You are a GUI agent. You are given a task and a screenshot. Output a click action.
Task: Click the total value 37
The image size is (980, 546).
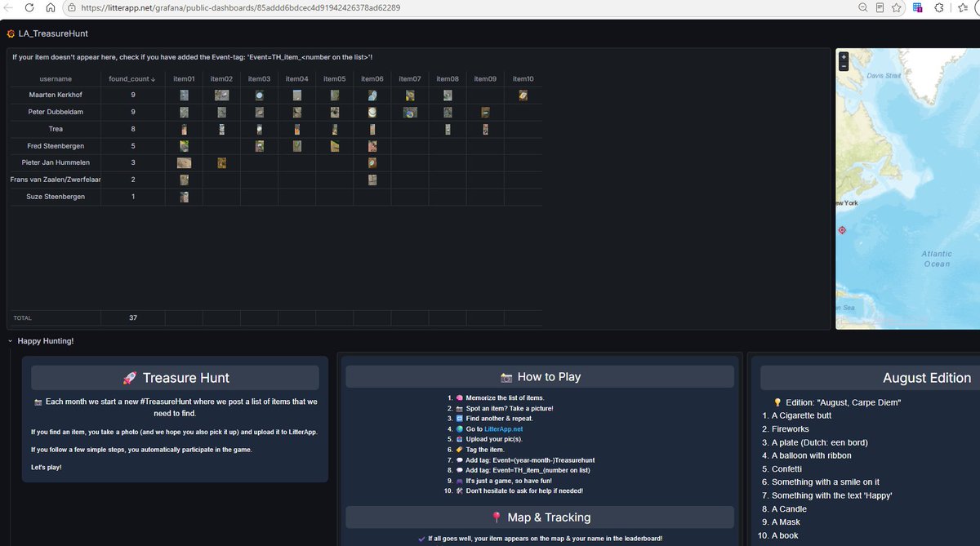(x=133, y=317)
